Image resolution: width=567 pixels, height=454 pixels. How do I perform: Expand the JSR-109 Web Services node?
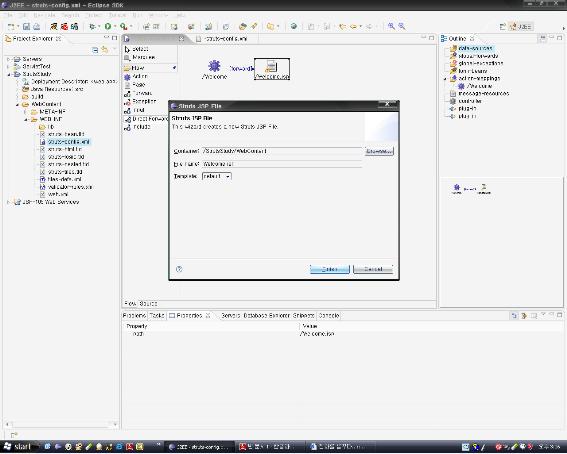pos(8,202)
